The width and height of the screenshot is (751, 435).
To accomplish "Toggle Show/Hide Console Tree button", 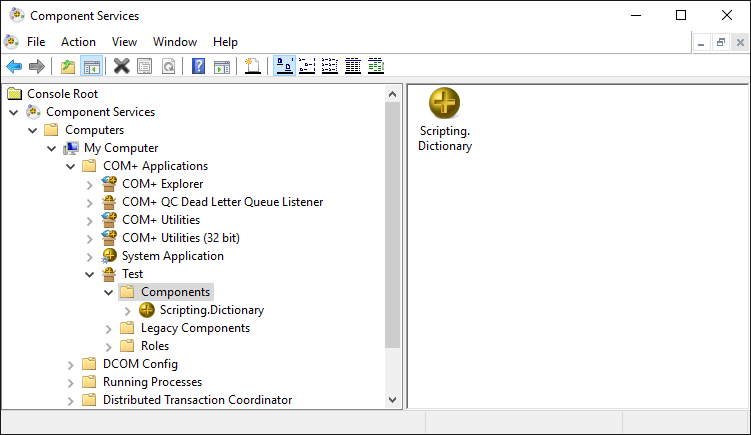I will click(91, 66).
